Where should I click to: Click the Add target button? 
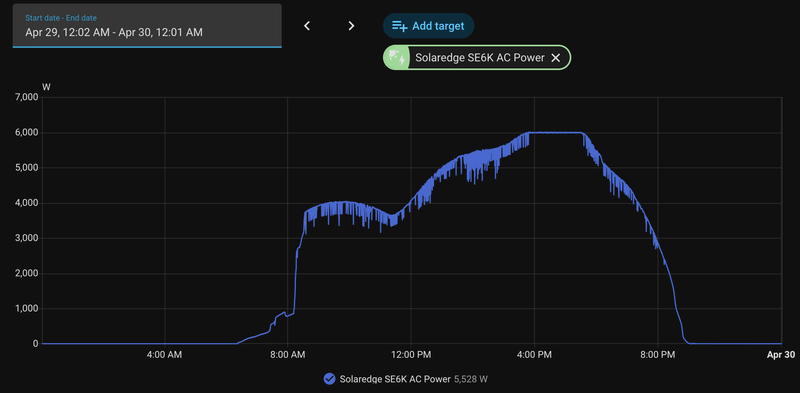click(x=429, y=26)
